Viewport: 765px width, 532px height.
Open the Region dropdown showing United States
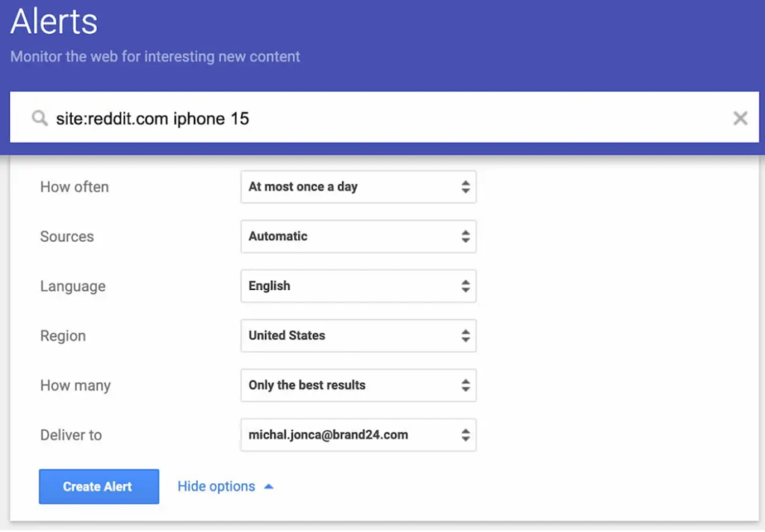358,335
